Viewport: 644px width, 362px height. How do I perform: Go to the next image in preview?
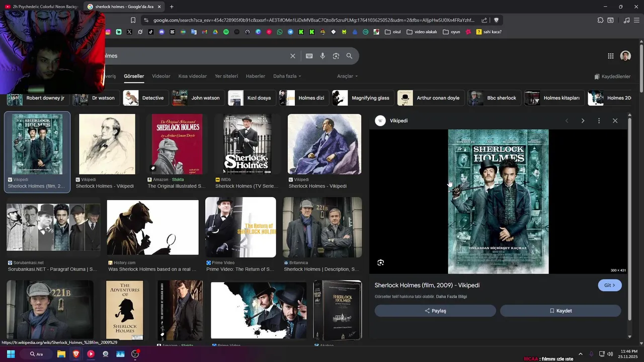583,121
